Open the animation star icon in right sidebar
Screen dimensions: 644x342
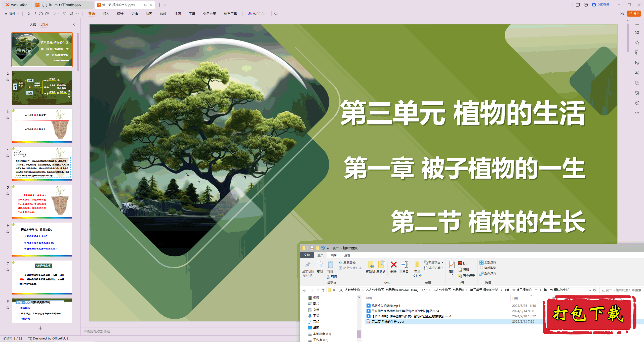pos(637,42)
